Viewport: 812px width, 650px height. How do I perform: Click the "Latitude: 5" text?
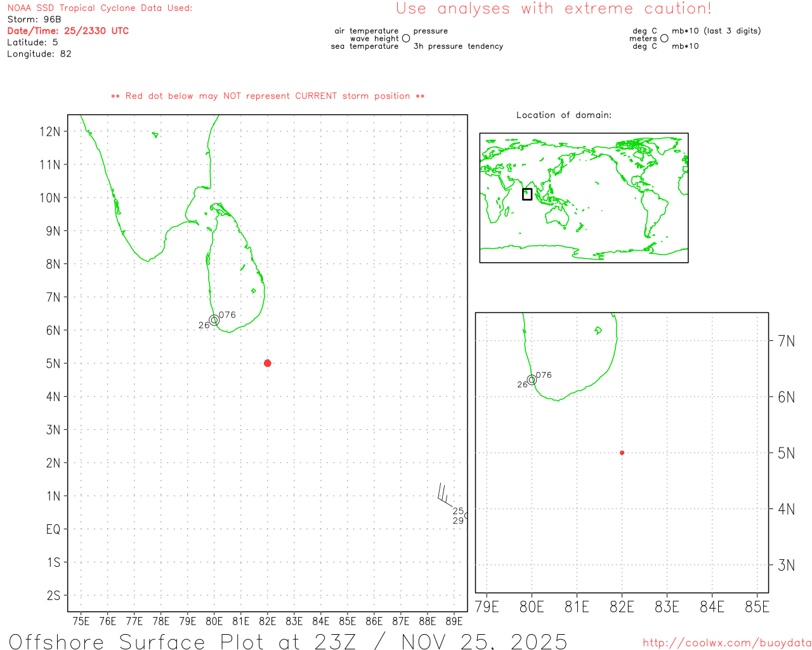(x=32, y=42)
